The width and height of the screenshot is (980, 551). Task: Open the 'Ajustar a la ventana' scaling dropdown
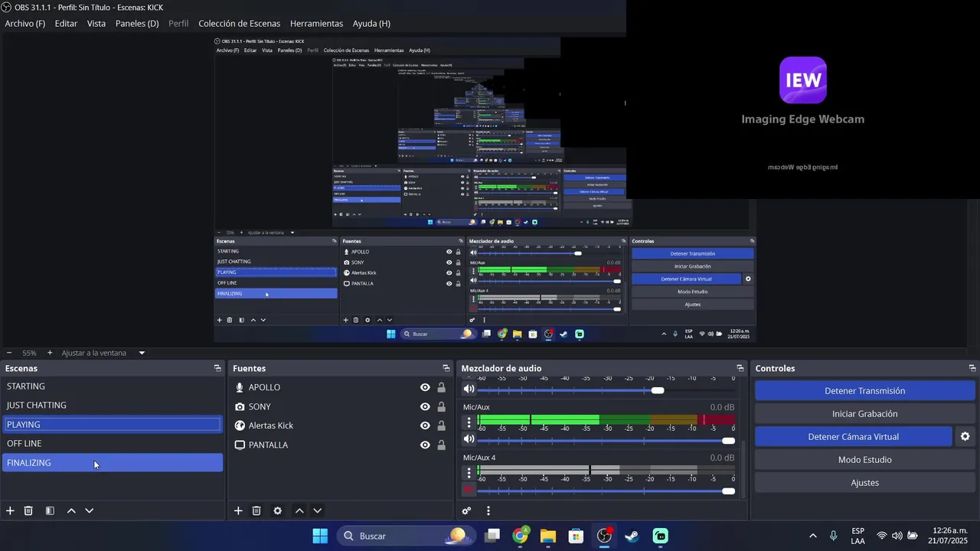coord(142,353)
